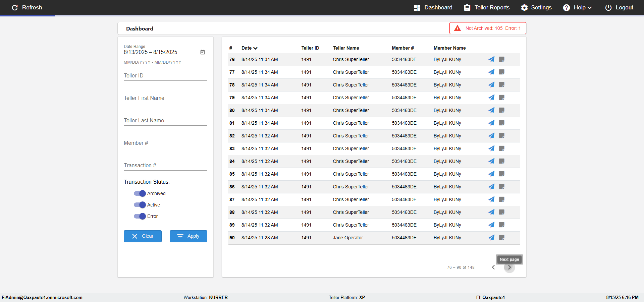Focus the Transaction # filter field
The width and height of the screenshot is (644, 302).
coord(165,165)
